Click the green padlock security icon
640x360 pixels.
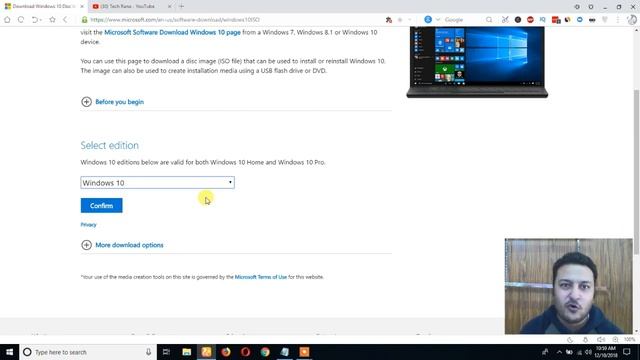(84, 20)
